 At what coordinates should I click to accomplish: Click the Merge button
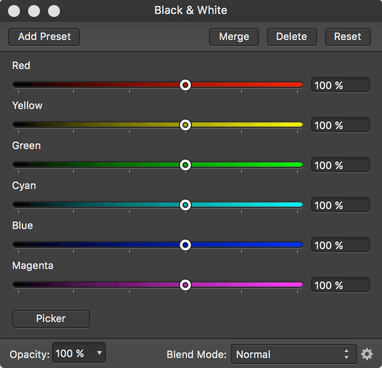click(234, 37)
